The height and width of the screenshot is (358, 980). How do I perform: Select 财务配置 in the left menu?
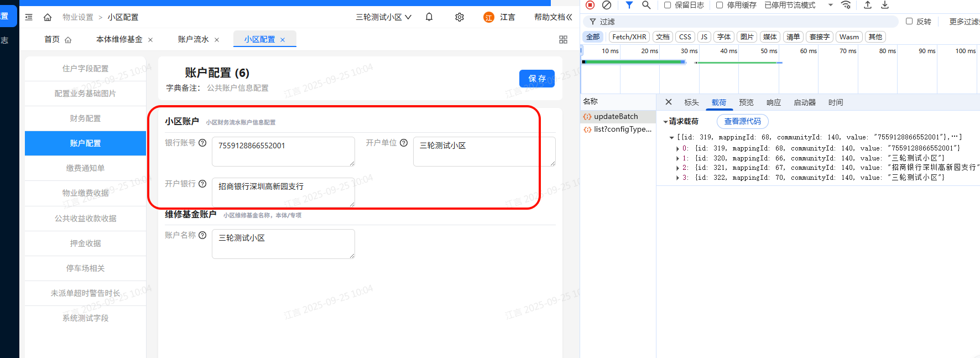tap(85, 118)
